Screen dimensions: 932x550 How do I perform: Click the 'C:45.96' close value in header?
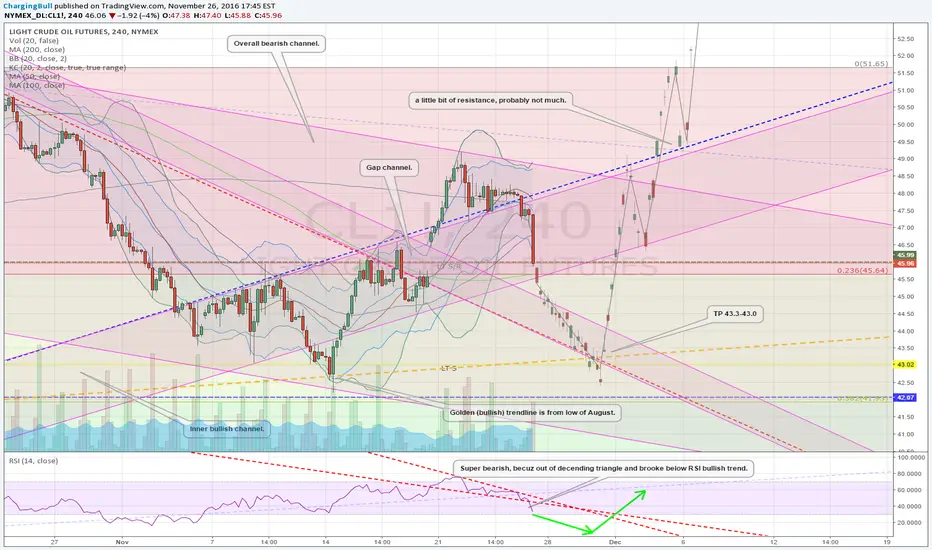point(268,15)
